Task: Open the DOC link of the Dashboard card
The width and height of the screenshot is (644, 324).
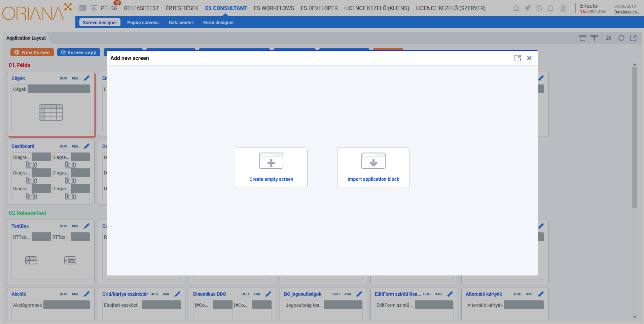Action: 64,146
